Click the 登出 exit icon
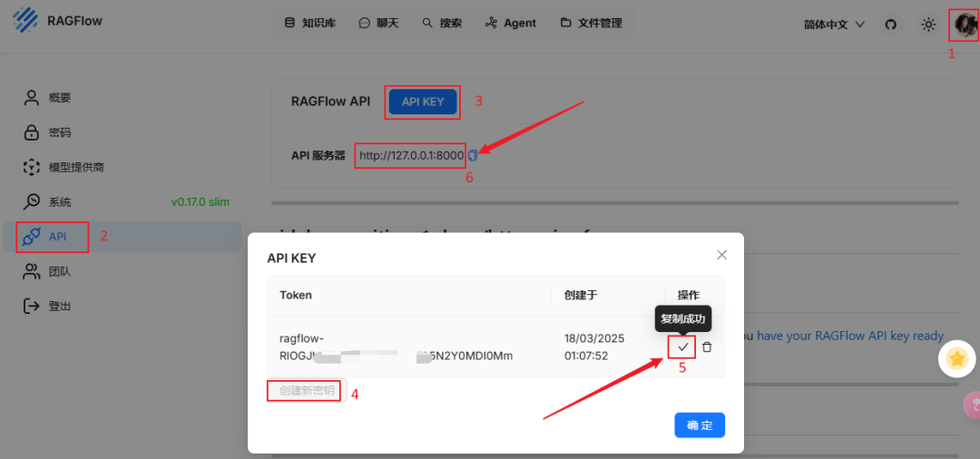980x459 pixels. point(31,306)
